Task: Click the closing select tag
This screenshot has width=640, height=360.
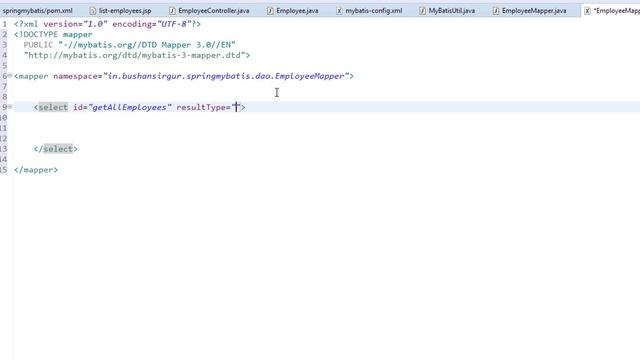Action: point(56,149)
